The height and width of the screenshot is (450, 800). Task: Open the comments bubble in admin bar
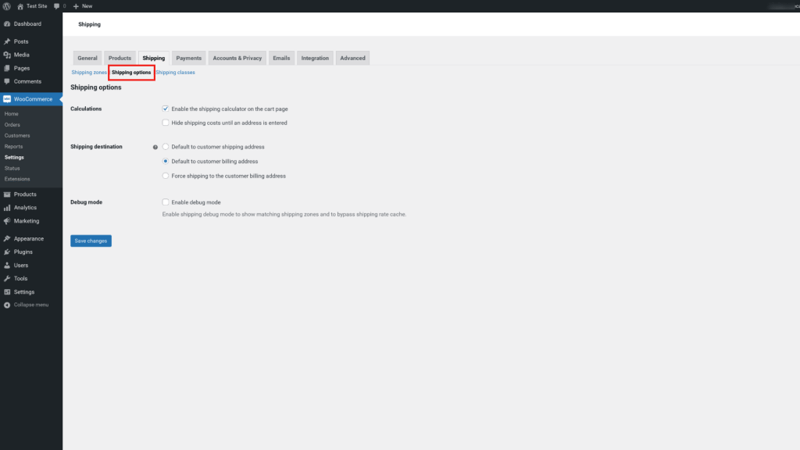pos(57,6)
